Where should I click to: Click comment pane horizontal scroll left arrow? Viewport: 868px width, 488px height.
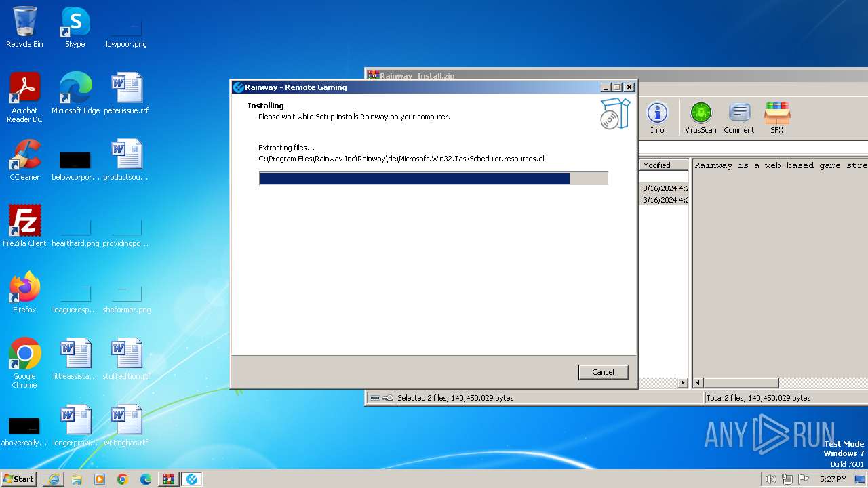tap(698, 383)
